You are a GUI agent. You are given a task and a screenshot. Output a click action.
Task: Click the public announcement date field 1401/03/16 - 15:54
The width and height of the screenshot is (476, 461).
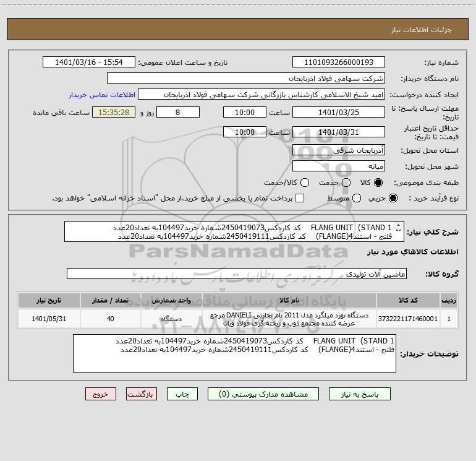(89, 62)
